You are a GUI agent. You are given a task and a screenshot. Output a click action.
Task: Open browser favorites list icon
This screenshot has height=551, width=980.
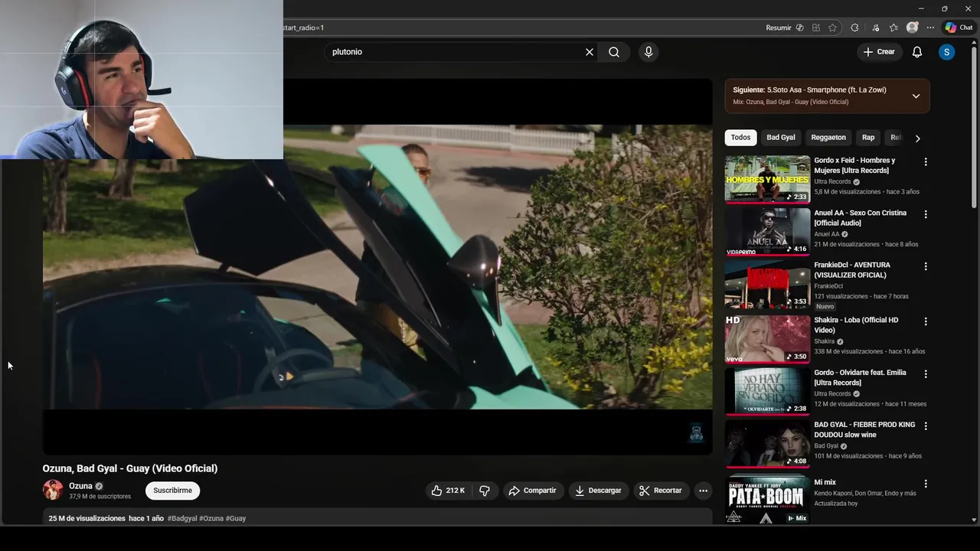[x=893, y=28]
